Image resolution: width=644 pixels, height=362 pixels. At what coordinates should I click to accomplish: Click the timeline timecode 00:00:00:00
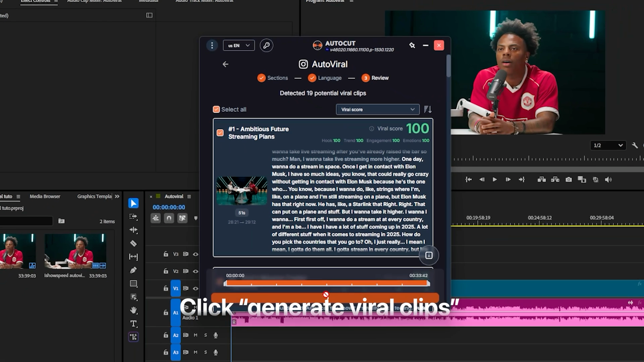169,207
